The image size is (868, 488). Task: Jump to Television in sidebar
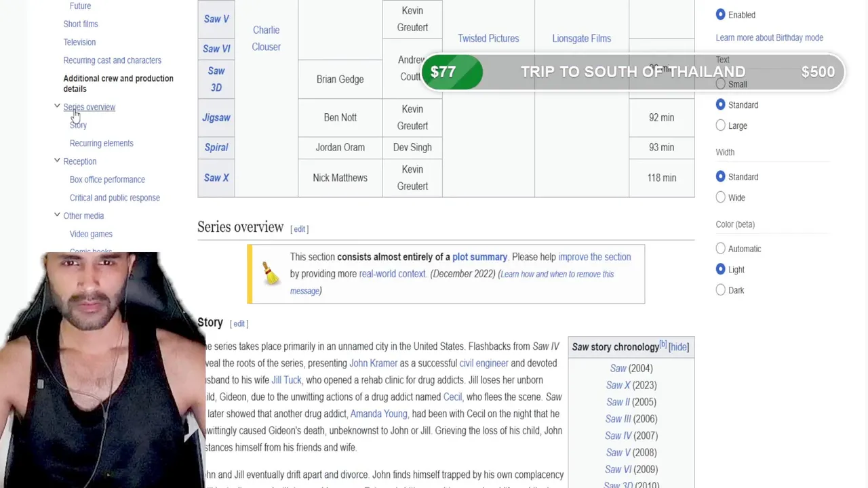[x=79, y=42]
